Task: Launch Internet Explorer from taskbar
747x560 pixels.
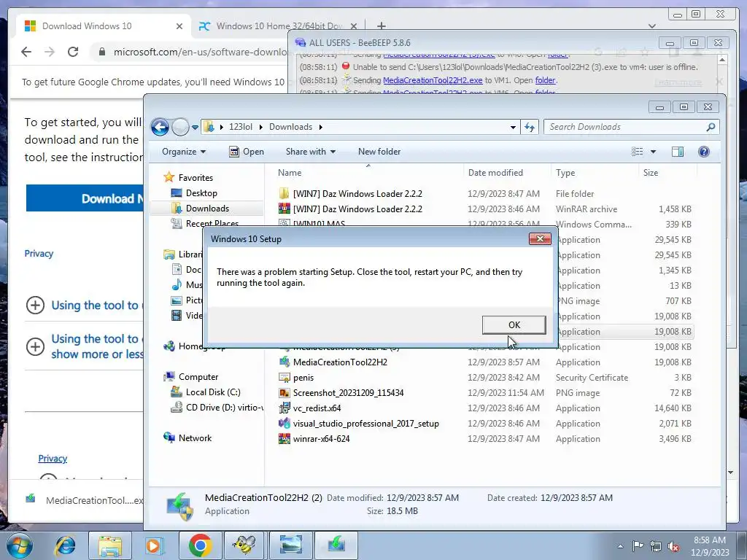Action: click(65, 545)
